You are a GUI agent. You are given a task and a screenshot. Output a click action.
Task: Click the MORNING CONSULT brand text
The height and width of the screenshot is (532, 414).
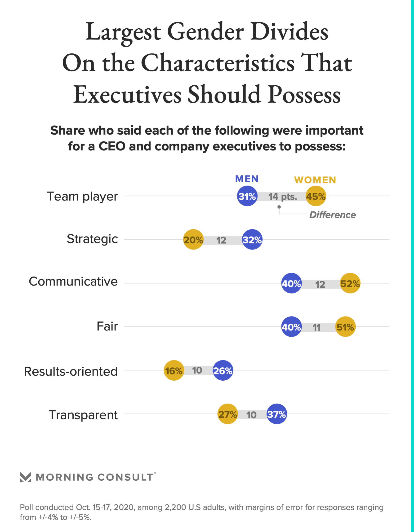tap(95, 477)
